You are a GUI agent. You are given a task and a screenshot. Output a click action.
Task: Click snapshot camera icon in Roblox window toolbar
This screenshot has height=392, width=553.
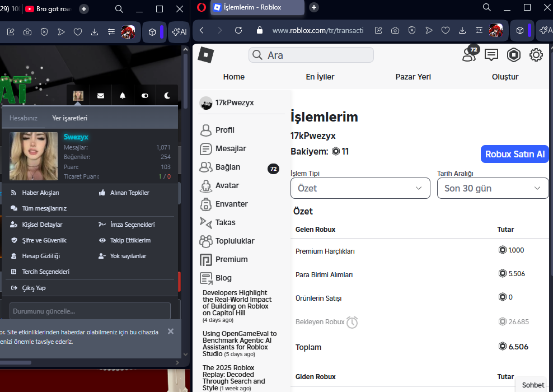(395, 30)
